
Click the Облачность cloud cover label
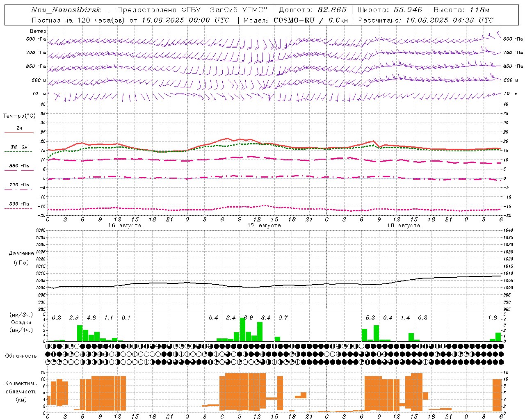pyautogui.click(x=21, y=356)
